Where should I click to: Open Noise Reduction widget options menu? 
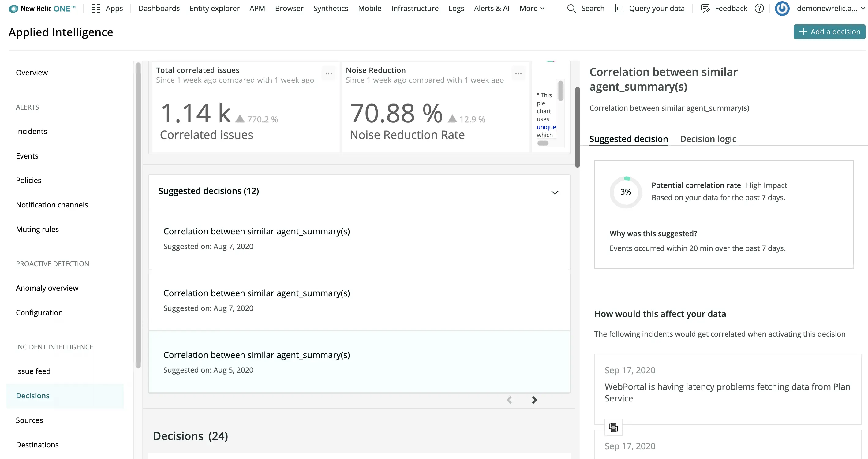point(518,73)
